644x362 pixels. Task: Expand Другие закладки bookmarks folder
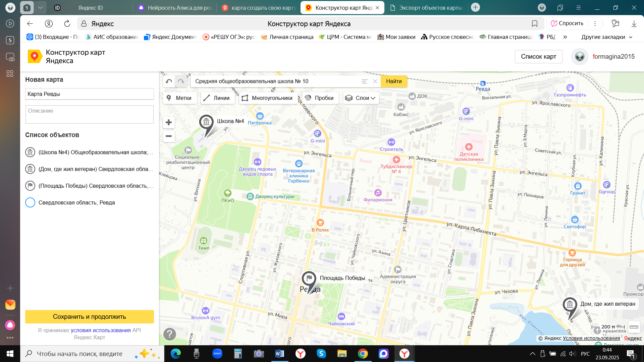coord(607,37)
